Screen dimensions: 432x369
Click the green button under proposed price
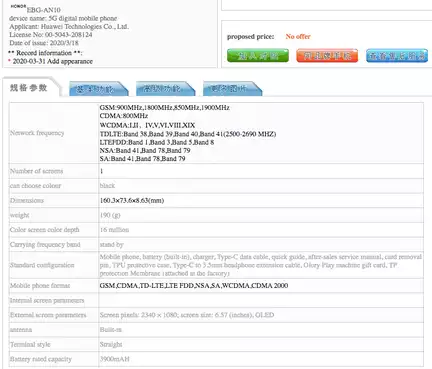click(x=258, y=55)
